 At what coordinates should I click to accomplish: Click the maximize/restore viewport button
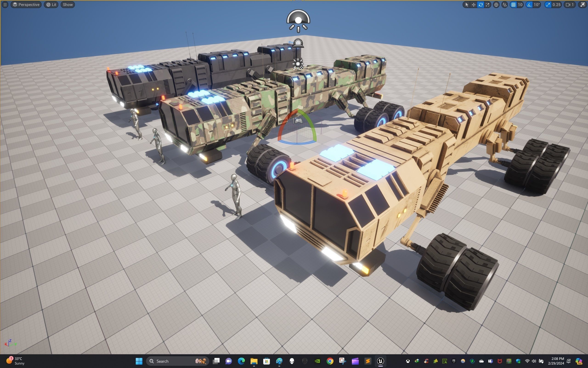582,5
